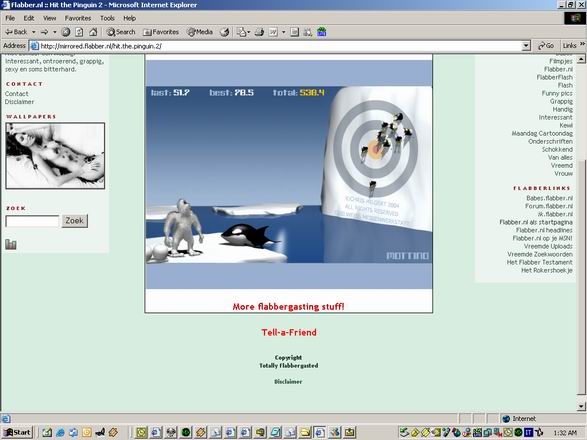Image resolution: width=587 pixels, height=440 pixels.
Task: Click the Contact link
Action: pyautogui.click(x=16, y=94)
